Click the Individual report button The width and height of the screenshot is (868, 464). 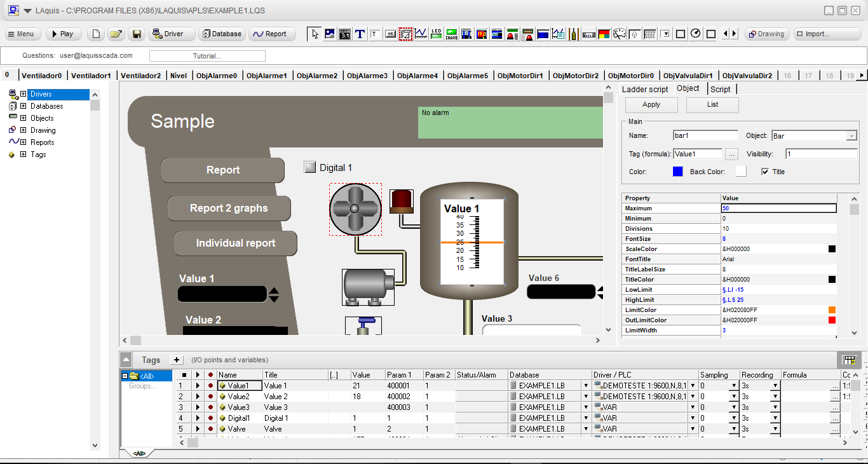(236, 243)
